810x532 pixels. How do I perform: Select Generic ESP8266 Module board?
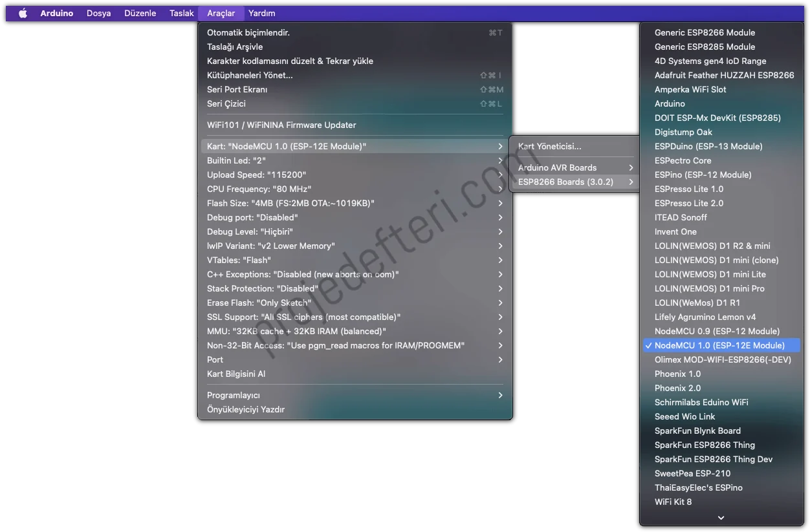pyautogui.click(x=721, y=32)
